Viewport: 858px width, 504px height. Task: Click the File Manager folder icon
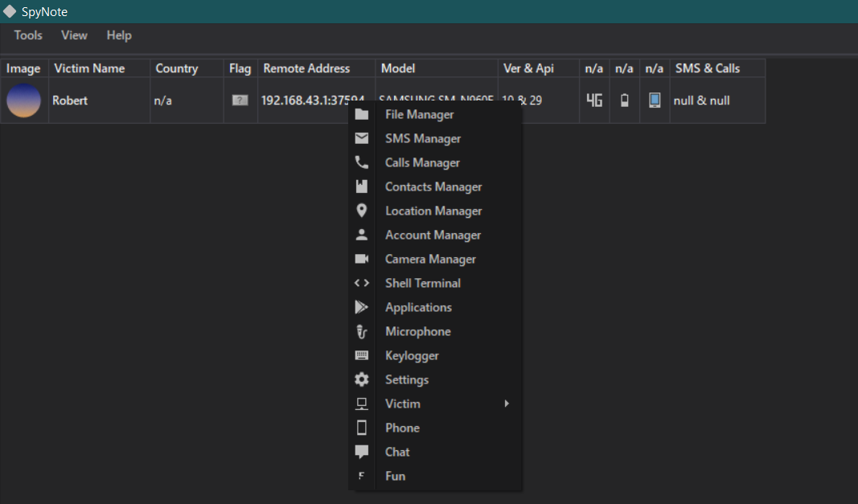point(361,114)
